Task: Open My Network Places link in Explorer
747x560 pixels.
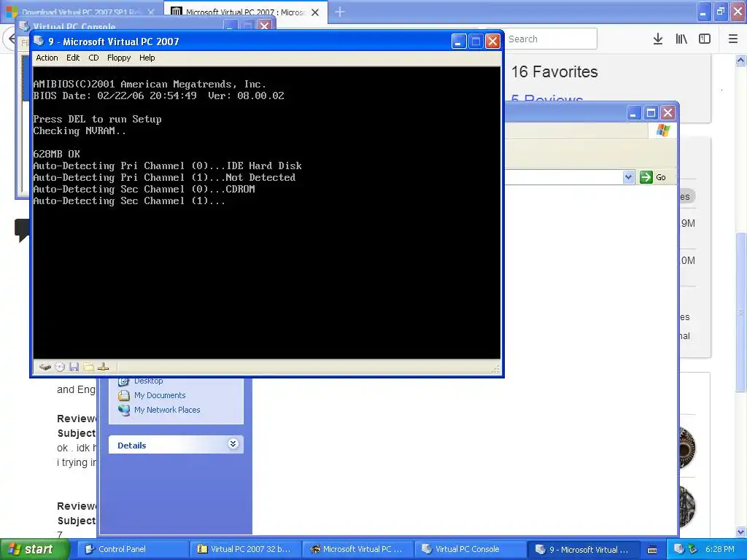Action: point(167,410)
